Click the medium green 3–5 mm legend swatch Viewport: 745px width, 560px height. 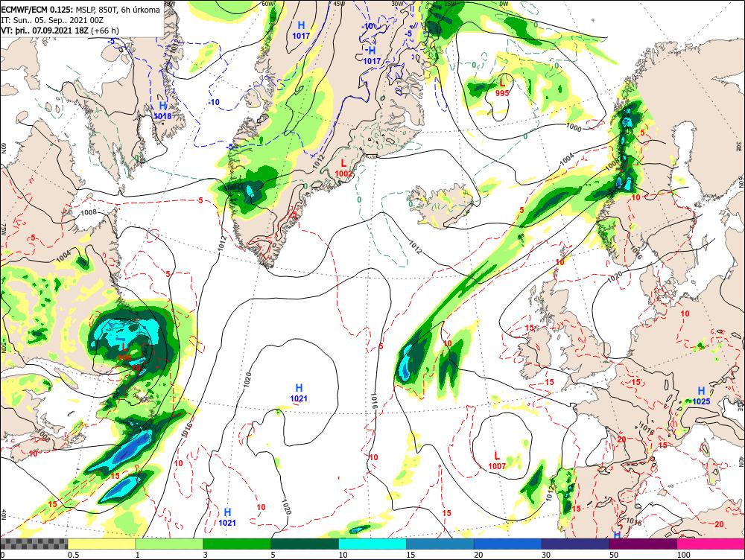(x=237, y=544)
